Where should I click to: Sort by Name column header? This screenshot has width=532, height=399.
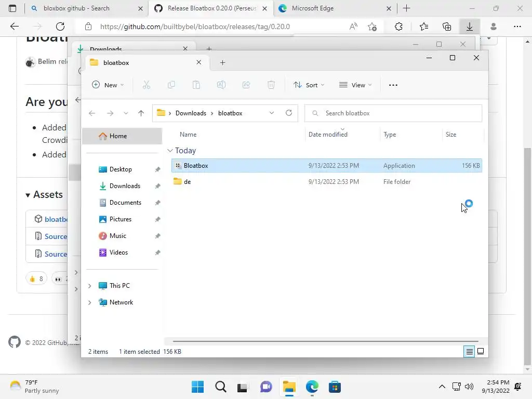pos(188,135)
